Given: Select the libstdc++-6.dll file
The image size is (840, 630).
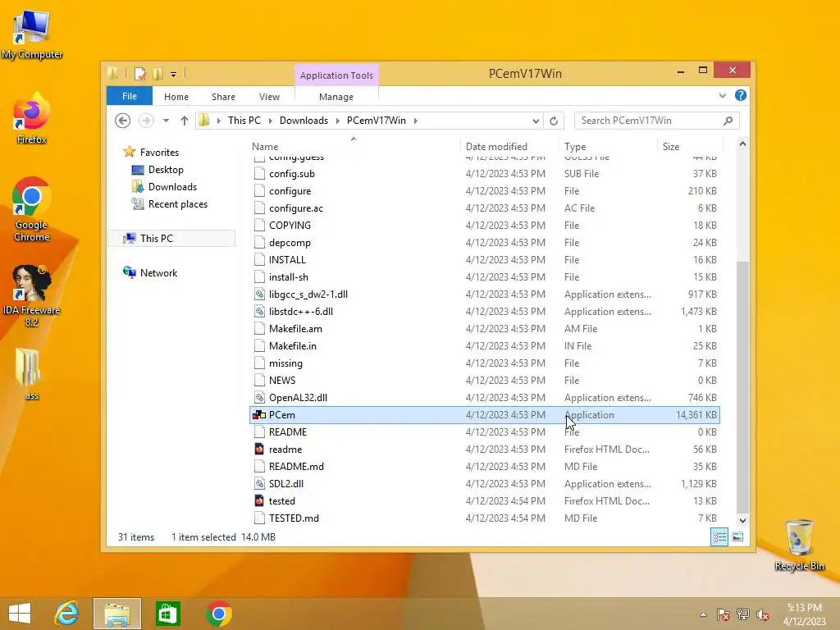Looking at the screenshot, I should [484, 311].
